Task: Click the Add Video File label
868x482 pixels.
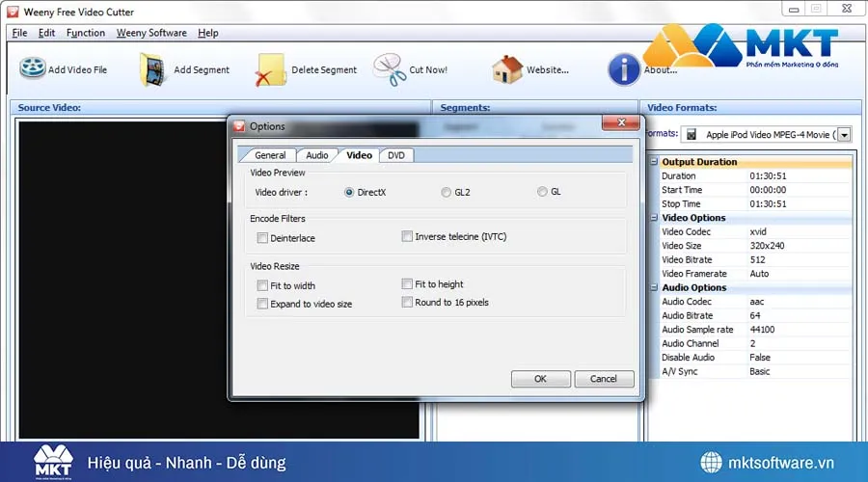Action: [77, 69]
